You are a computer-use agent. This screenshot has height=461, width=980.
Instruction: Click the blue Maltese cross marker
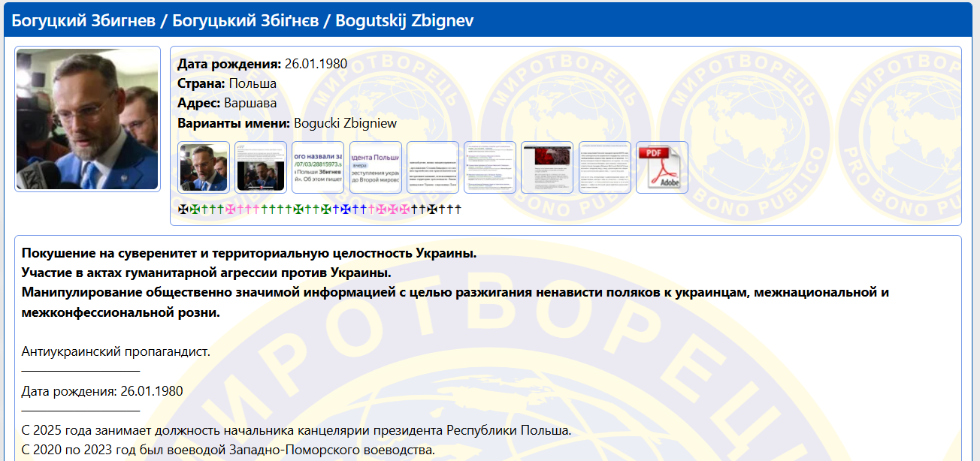click(346, 209)
